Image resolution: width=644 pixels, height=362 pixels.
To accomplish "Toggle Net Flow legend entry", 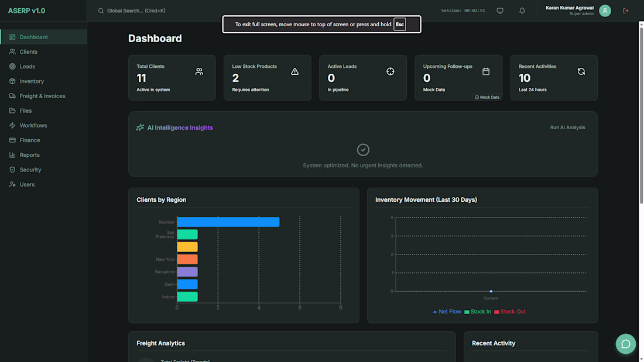I will (447, 312).
